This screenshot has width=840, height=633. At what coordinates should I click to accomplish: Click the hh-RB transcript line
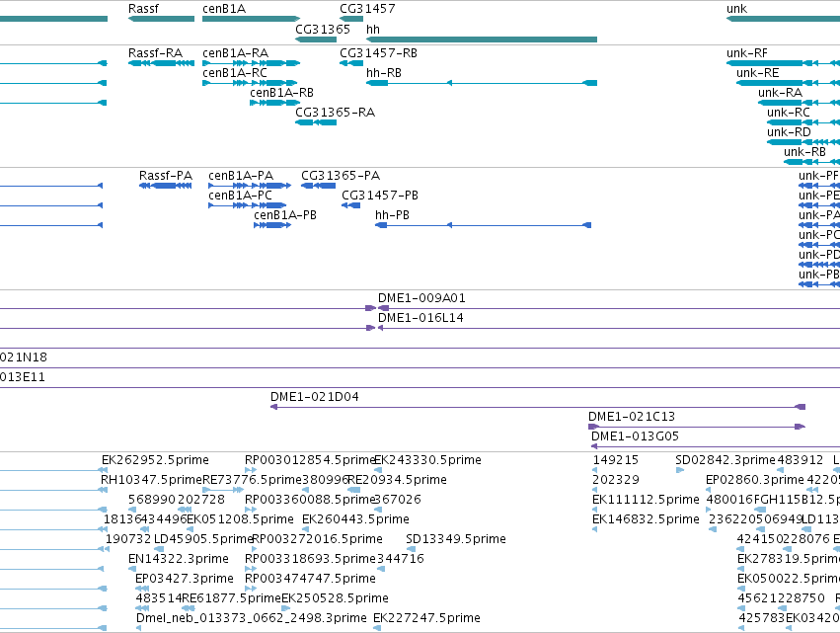(482, 83)
